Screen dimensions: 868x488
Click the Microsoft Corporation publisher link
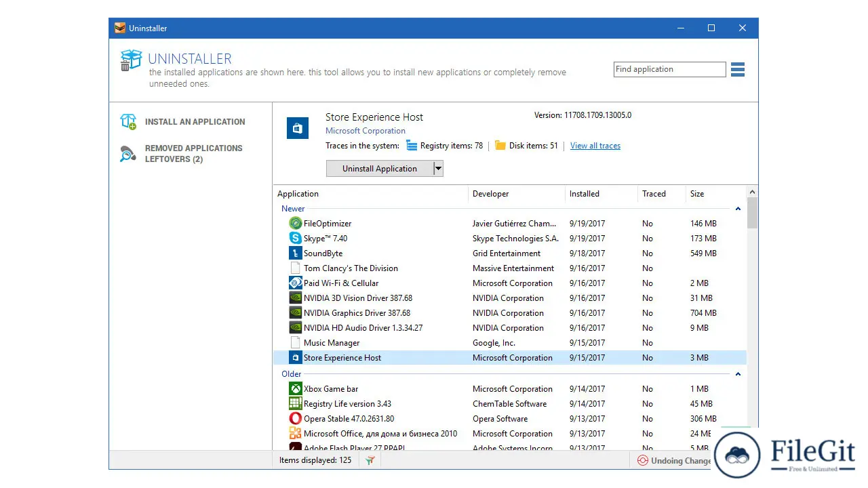pos(366,131)
